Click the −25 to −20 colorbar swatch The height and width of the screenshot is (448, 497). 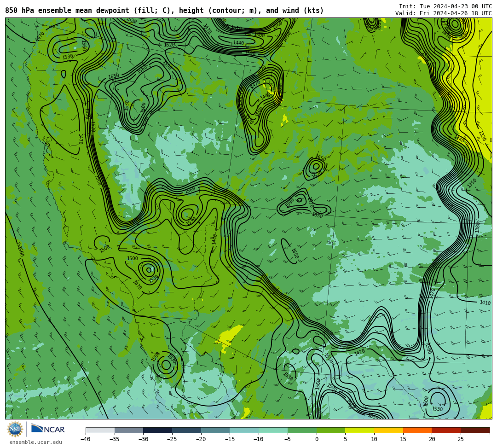click(x=187, y=430)
